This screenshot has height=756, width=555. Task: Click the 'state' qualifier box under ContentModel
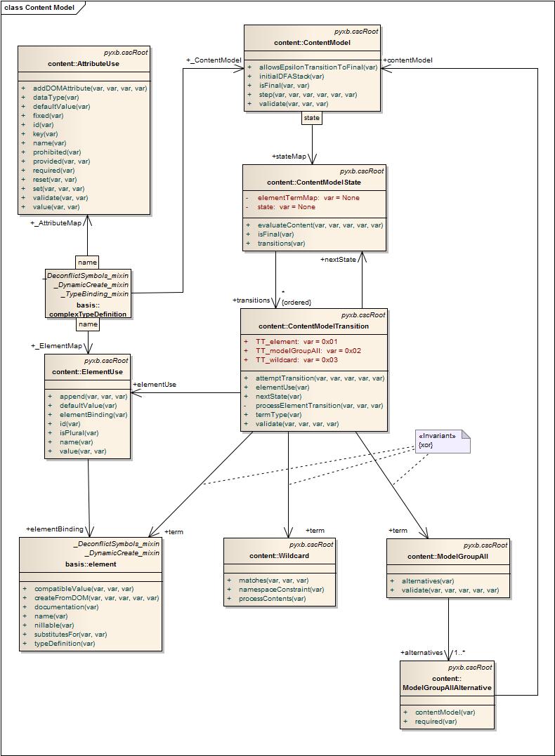312,118
